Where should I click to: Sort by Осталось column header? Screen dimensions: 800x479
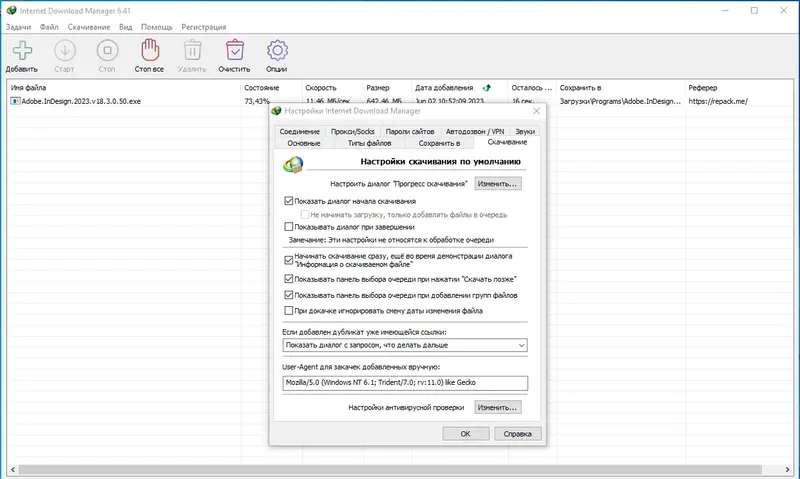click(x=532, y=88)
